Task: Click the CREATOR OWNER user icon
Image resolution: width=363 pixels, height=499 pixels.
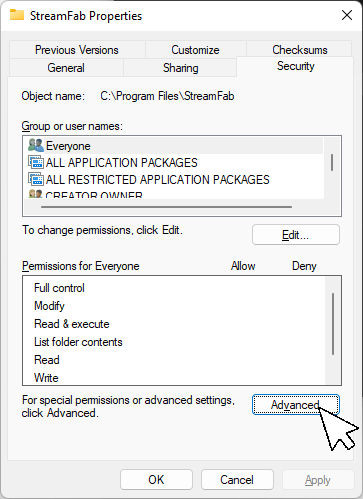Action: click(x=36, y=194)
